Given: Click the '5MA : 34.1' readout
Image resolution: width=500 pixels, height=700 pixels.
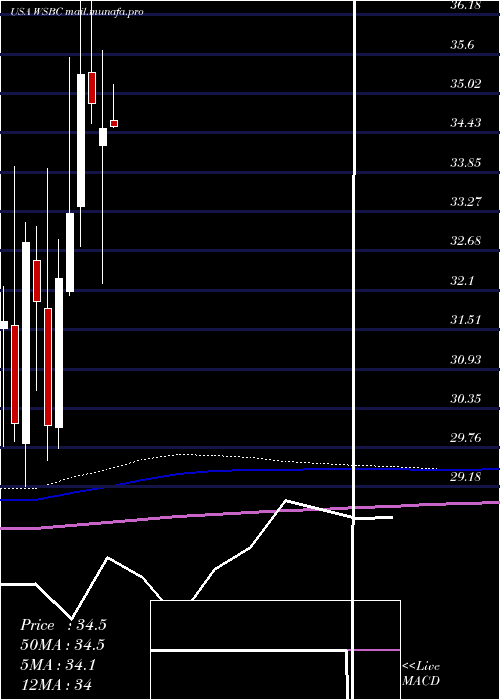Looking at the screenshot, I should click(x=58, y=665).
